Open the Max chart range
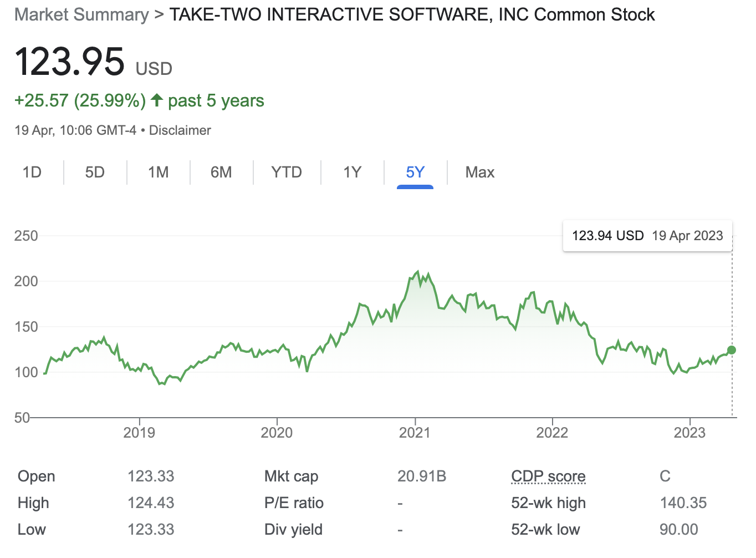The image size is (756, 558). coord(480,173)
